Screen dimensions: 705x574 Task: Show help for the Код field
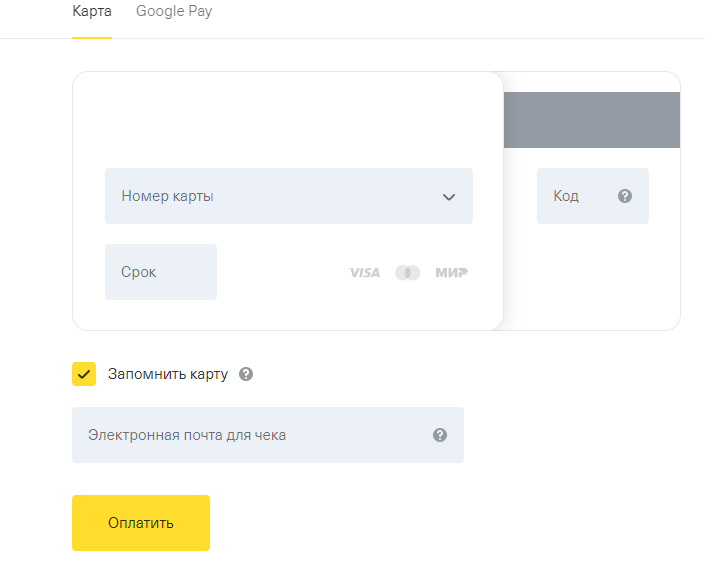(625, 196)
